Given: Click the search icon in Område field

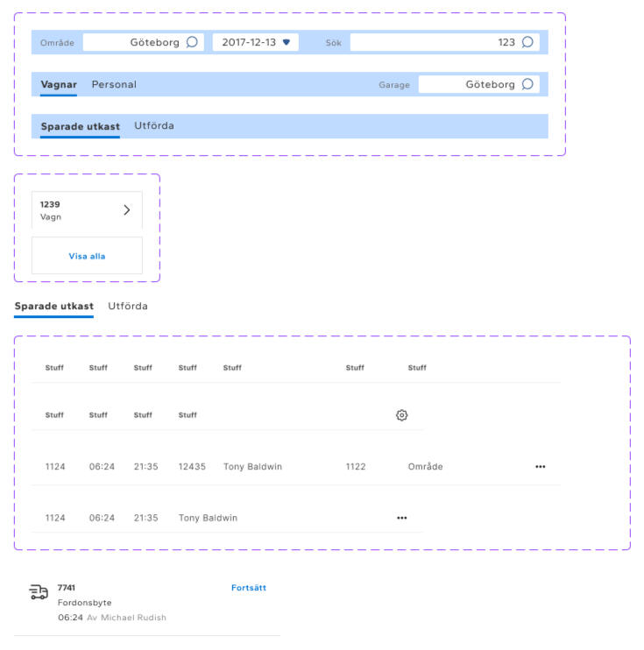Looking at the screenshot, I should click(x=192, y=42).
